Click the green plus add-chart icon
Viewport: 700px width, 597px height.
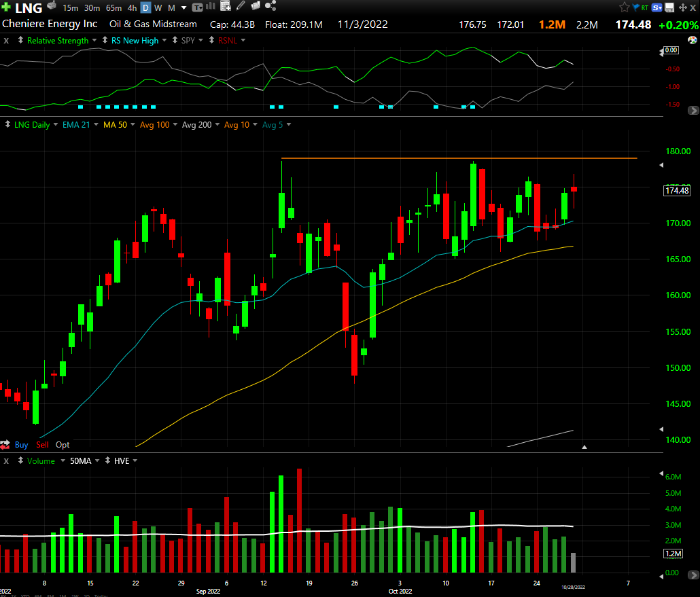(x=6, y=7)
